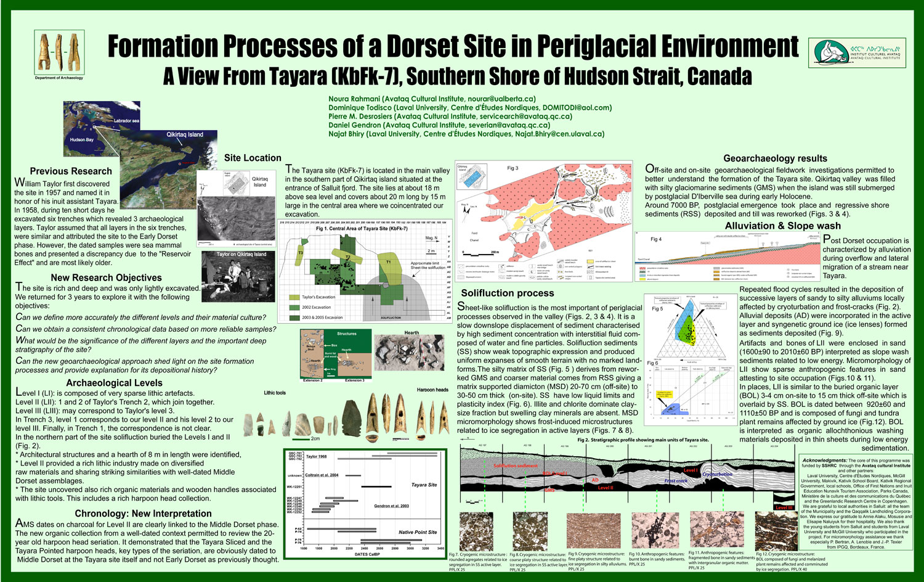Click the 'Taylor's Excavation' legend swatch
924x582 pixels.
(294, 297)
